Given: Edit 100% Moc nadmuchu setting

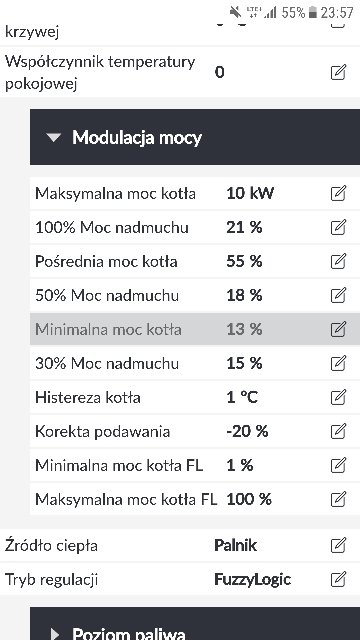Looking at the screenshot, I should (338, 227).
